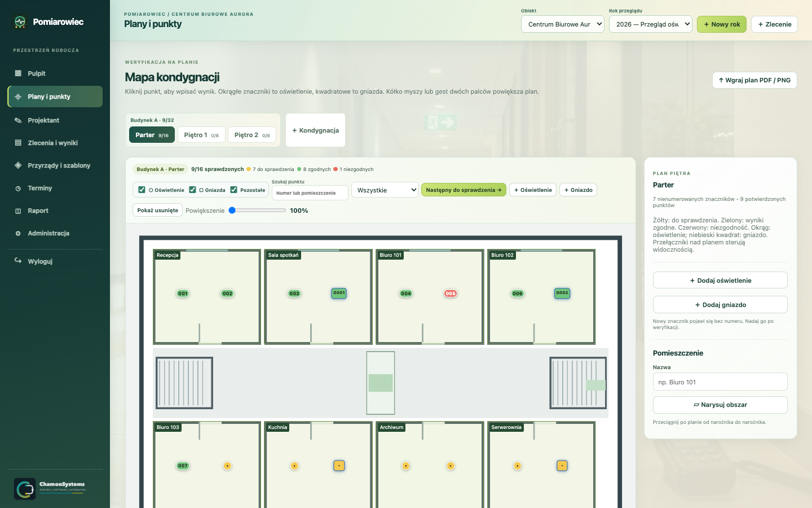Image resolution: width=812 pixels, height=508 pixels.
Task: Switch to the Piętro 2 tab
Action: click(252, 135)
